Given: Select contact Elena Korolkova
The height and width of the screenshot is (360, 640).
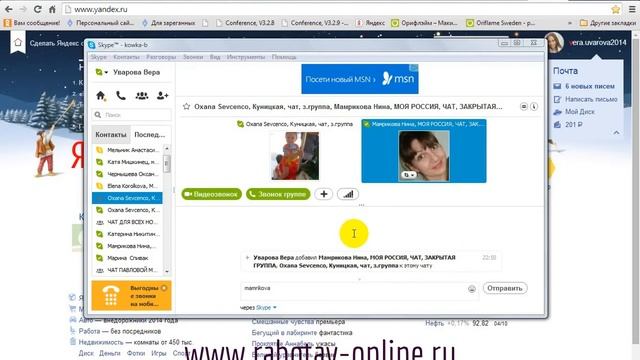Looking at the screenshot, I should pos(127,186).
